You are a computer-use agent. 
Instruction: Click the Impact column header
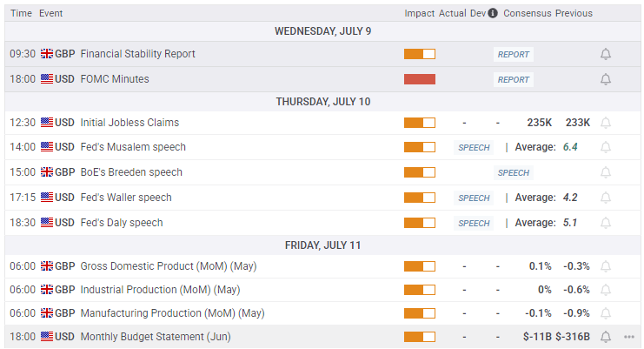[x=418, y=13]
